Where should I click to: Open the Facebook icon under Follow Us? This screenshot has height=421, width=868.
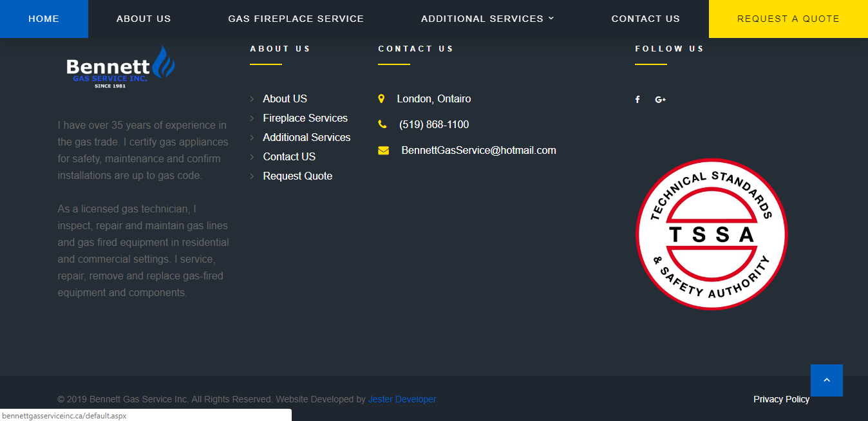pos(637,99)
